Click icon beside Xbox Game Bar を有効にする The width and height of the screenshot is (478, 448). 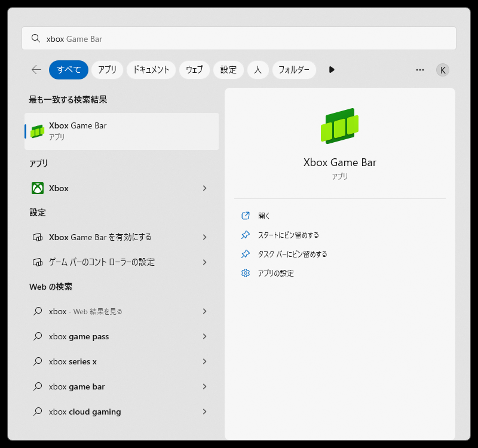[38, 237]
